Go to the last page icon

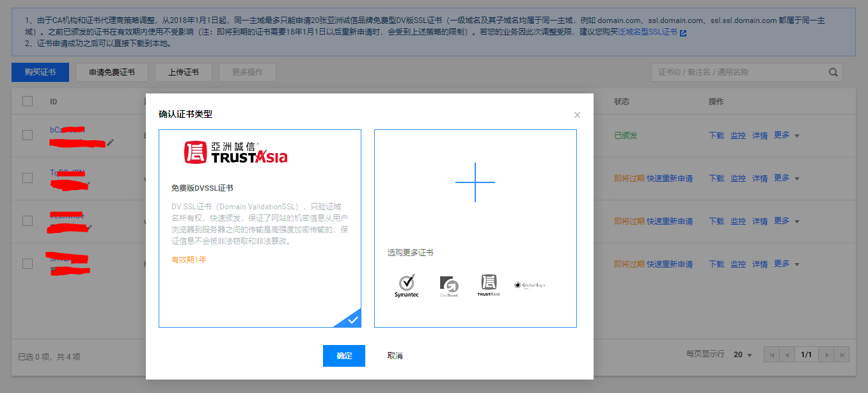pyautogui.click(x=842, y=355)
